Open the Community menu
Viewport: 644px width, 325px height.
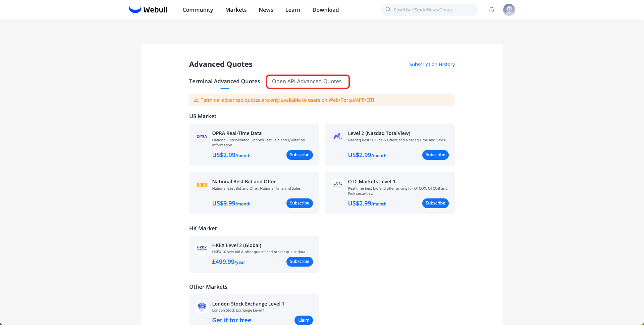[198, 10]
